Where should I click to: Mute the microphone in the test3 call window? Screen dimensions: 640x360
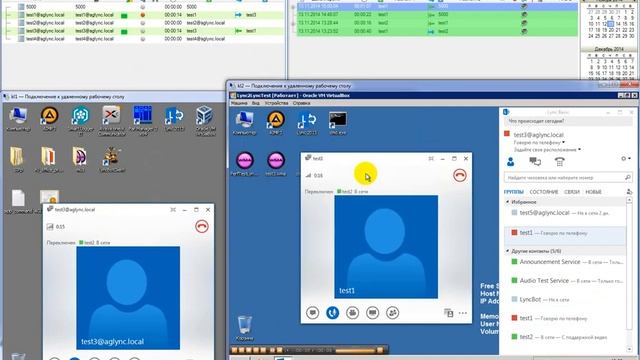tap(333, 313)
